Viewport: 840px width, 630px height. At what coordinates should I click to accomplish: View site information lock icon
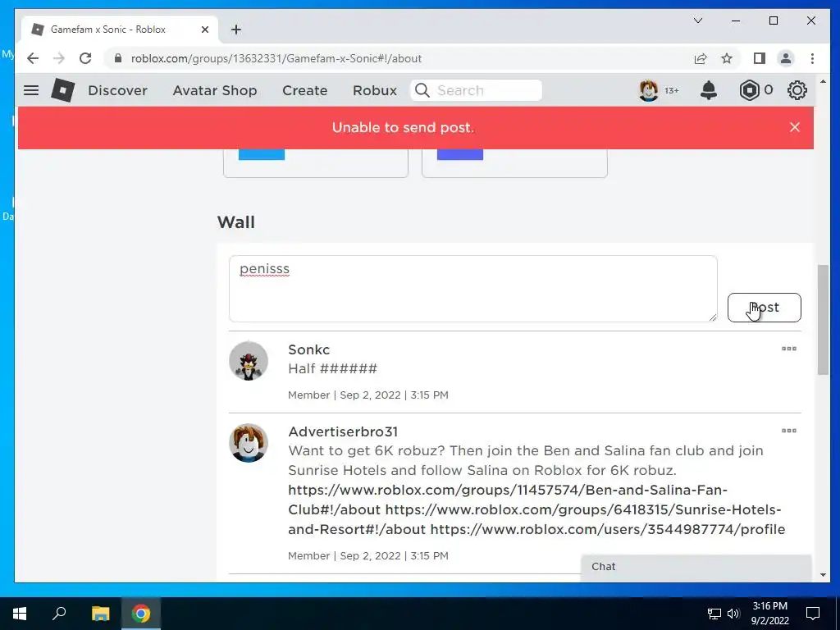[x=118, y=58]
